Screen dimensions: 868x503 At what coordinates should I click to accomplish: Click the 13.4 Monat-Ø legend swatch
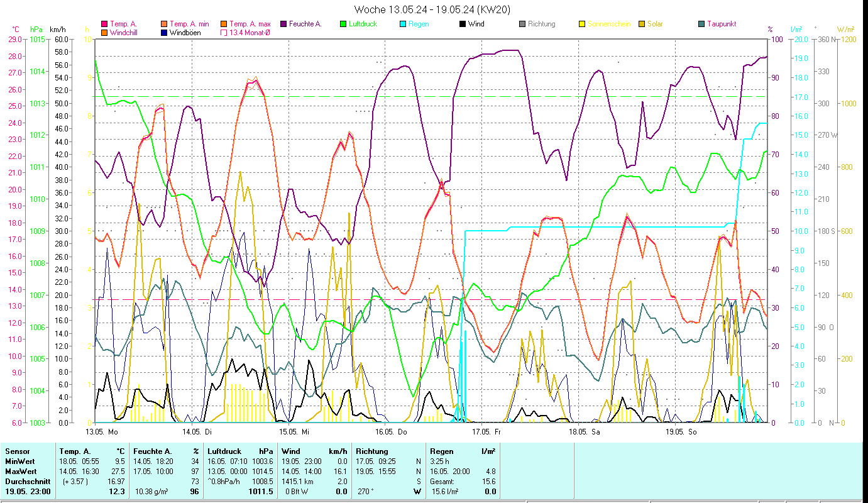coord(224,32)
